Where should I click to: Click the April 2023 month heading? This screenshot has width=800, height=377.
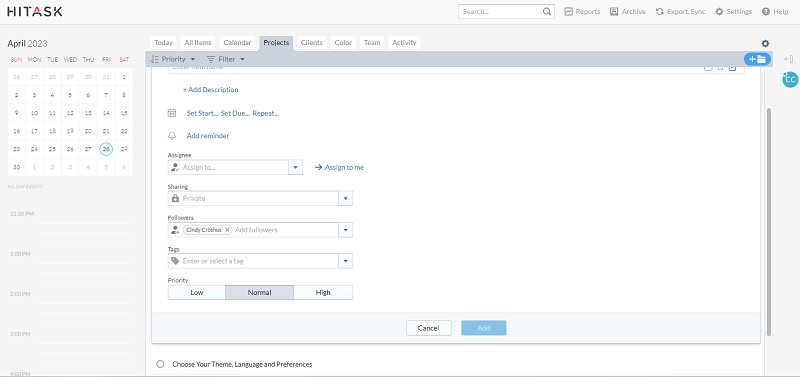(x=27, y=44)
